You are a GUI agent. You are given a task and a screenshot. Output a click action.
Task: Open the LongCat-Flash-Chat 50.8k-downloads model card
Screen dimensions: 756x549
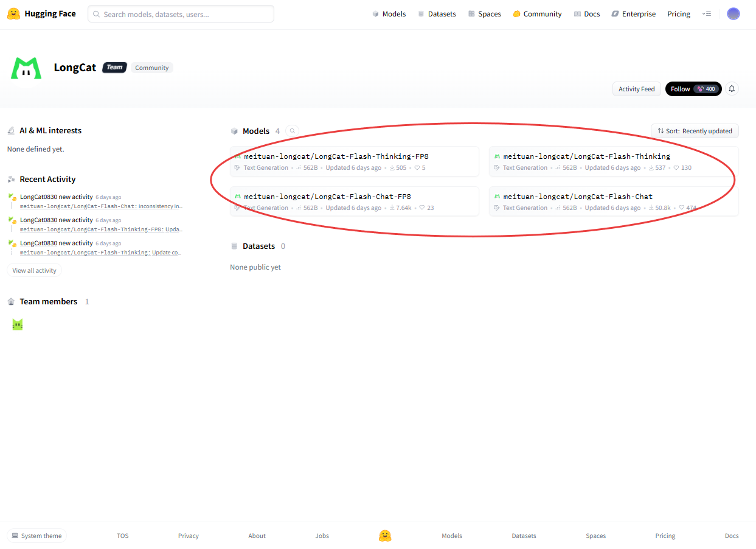[x=614, y=201]
